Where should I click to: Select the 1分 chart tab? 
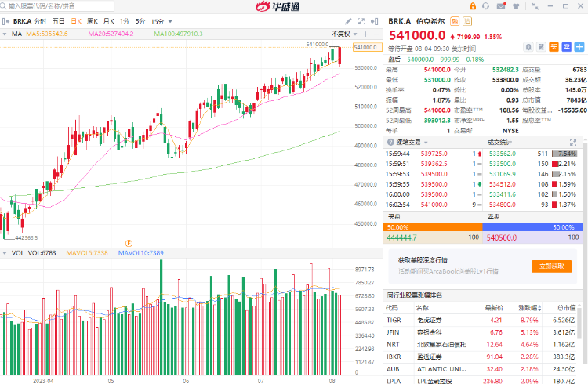pos(125,21)
